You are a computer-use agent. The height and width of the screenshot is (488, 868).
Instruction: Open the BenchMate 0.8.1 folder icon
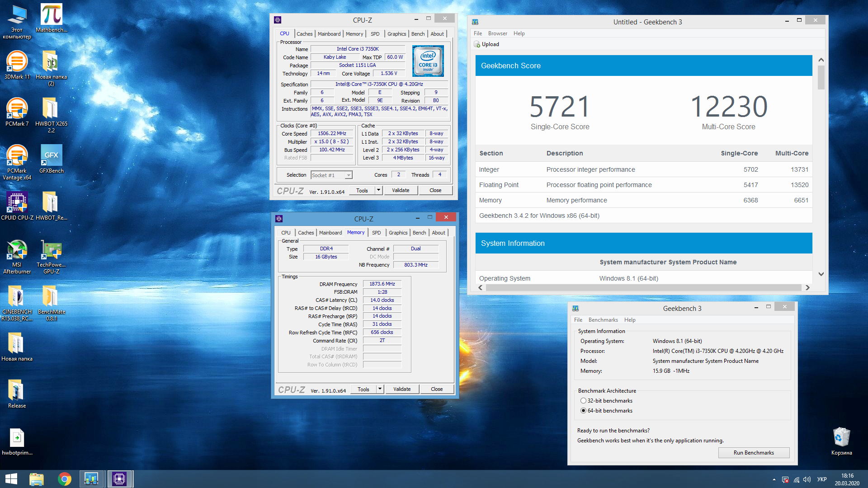tap(51, 303)
